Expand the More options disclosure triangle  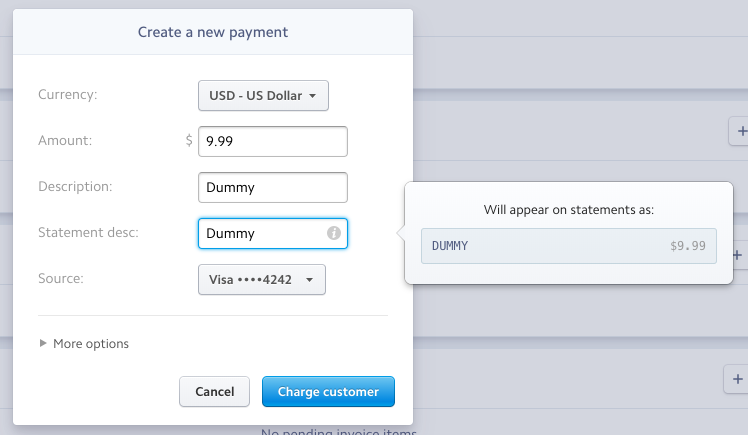(43, 343)
